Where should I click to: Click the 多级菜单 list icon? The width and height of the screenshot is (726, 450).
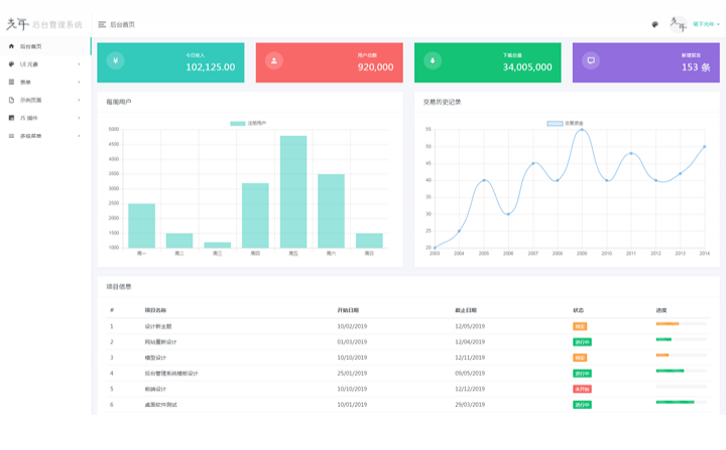(12, 136)
